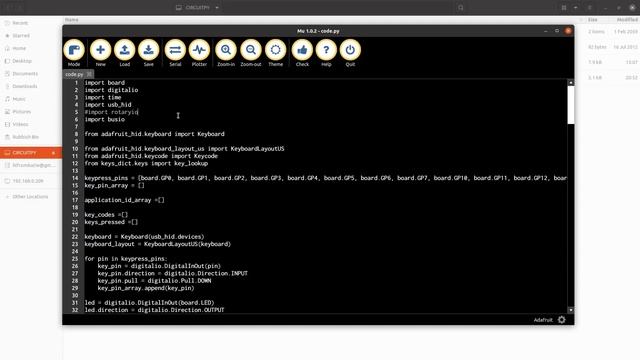This screenshot has width=640, height=360.
Task: Open the Serial console
Action: tap(175, 53)
